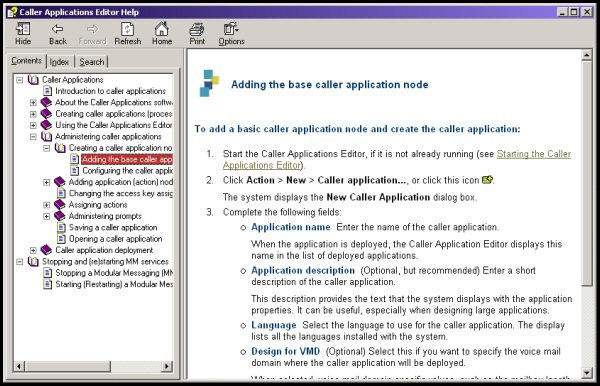Collapse Administering caller applications node

click(x=33, y=137)
